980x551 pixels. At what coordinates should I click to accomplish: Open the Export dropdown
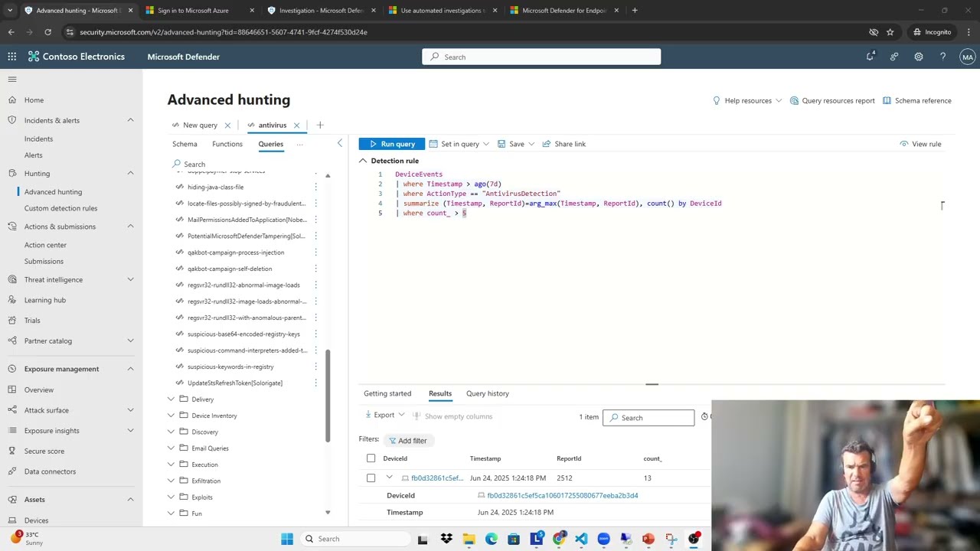point(384,416)
